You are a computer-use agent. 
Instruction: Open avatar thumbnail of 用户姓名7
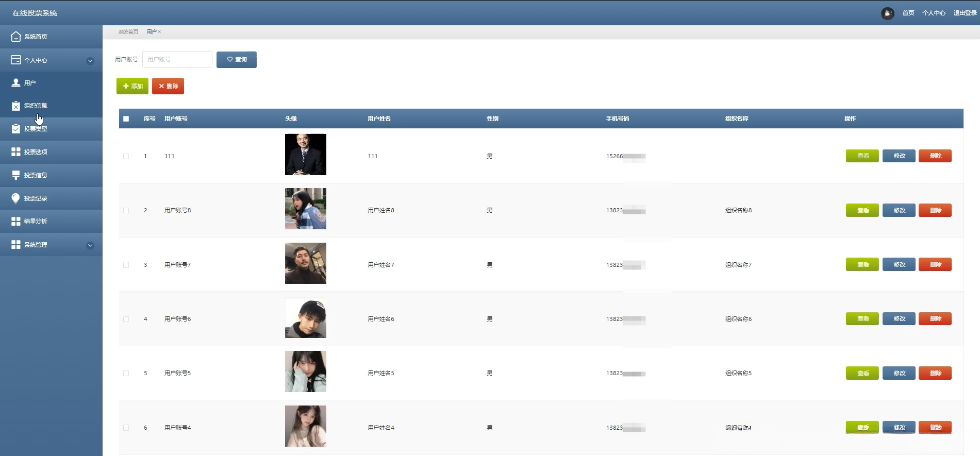point(306,263)
